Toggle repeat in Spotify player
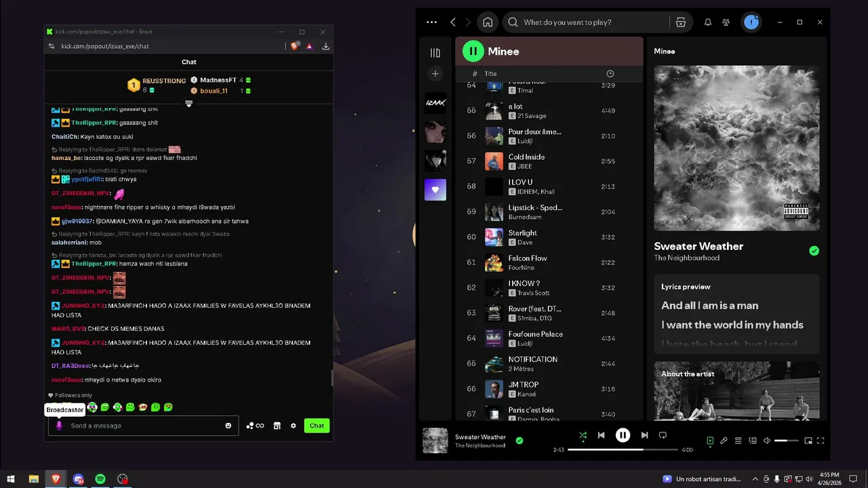This screenshot has height=488, width=868. (663, 435)
